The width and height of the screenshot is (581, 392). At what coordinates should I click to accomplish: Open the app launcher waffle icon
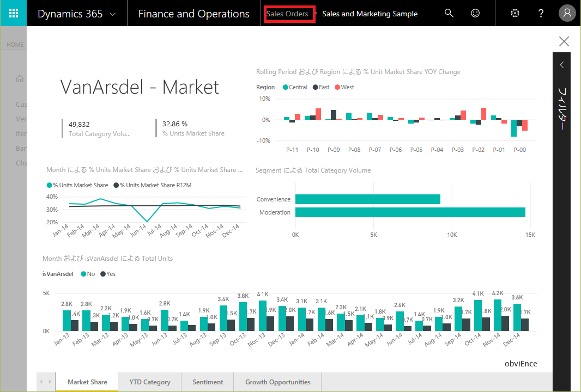point(13,13)
